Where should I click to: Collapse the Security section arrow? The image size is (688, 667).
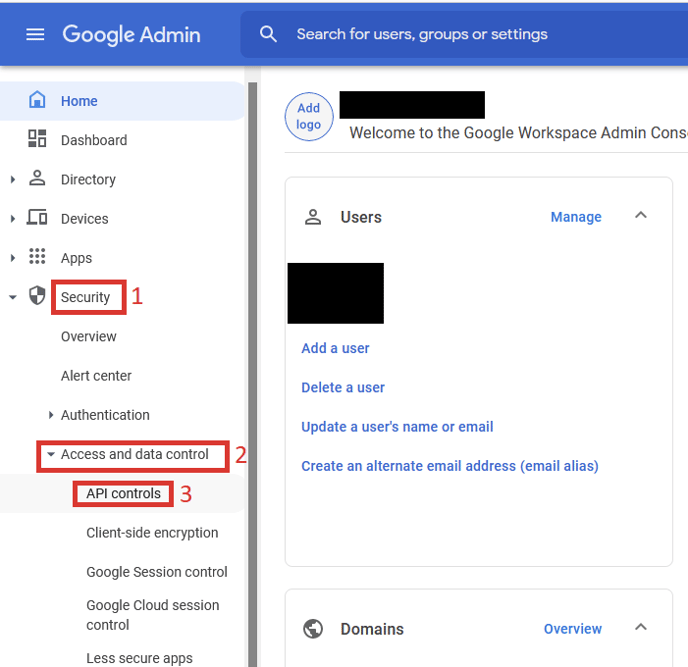click(x=13, y=297)
